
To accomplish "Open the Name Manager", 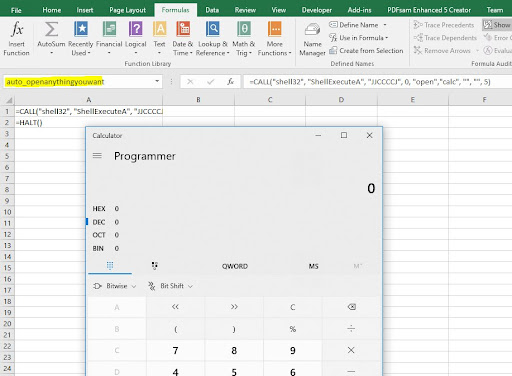I will click(x=312, y=39).
